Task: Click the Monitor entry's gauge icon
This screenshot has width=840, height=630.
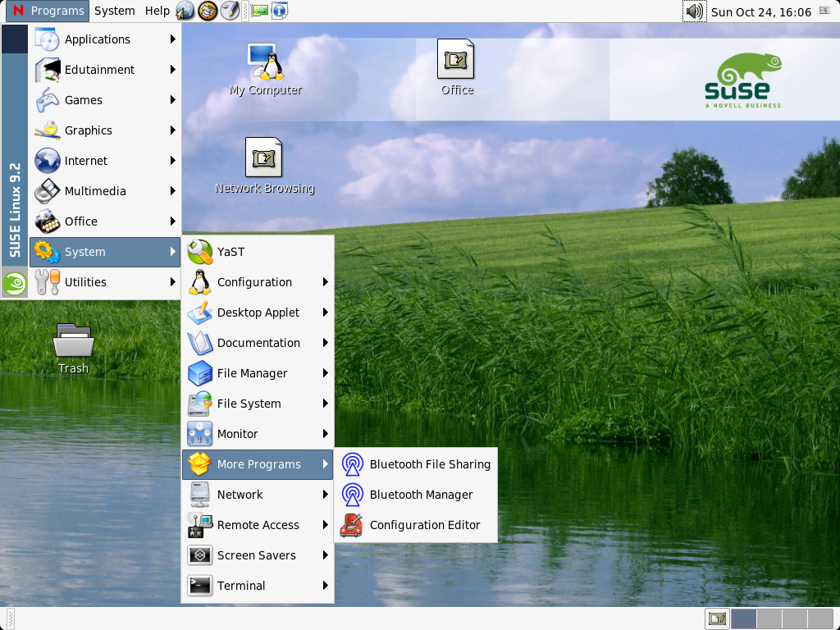Action: coord(200,434)
